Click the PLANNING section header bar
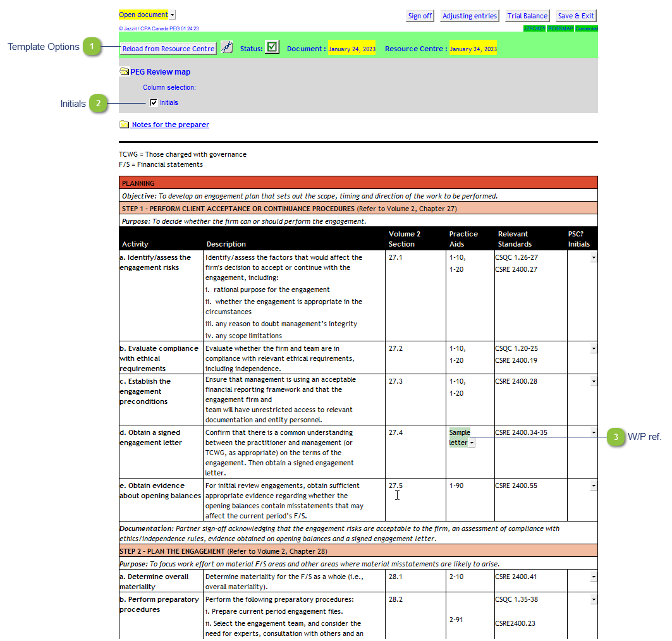The image size is (672, 641). tap(358, 183)
